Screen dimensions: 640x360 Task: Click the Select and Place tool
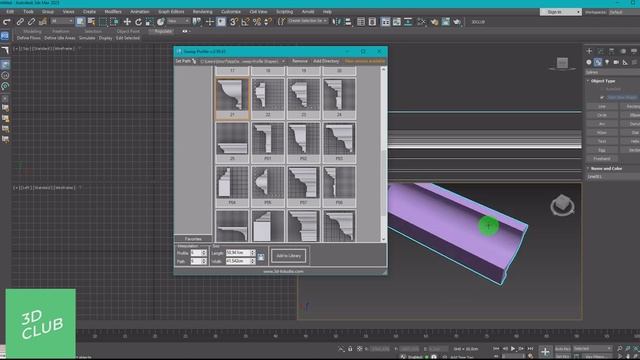point(160,22)
